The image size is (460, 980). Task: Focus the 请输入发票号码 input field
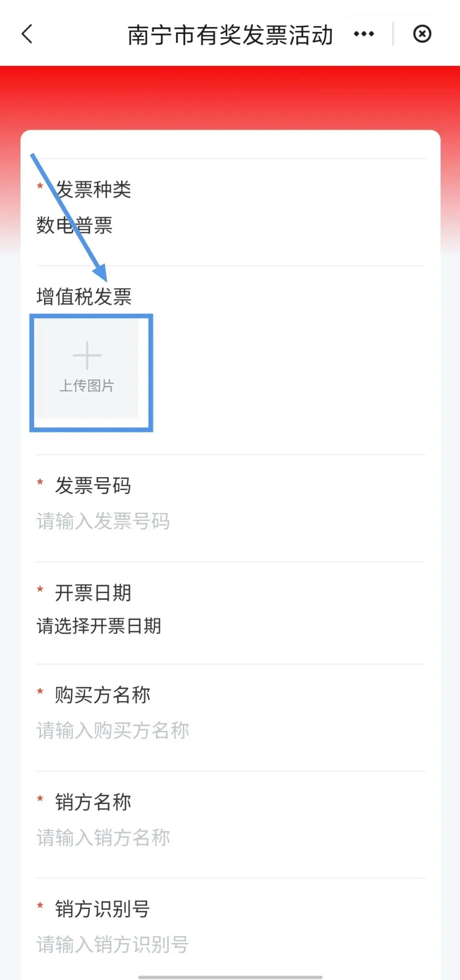[230, 521]
